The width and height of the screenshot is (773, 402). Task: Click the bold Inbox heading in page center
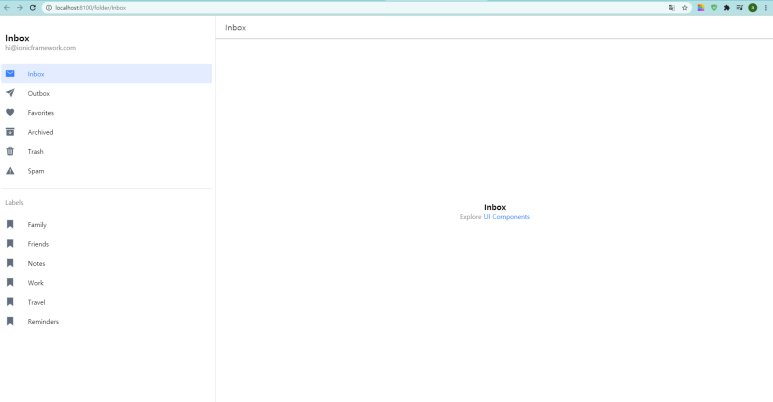tap(495, 207)
